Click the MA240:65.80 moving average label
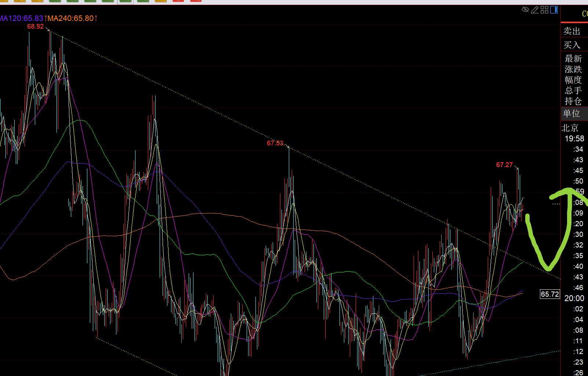 pos(72,18)
